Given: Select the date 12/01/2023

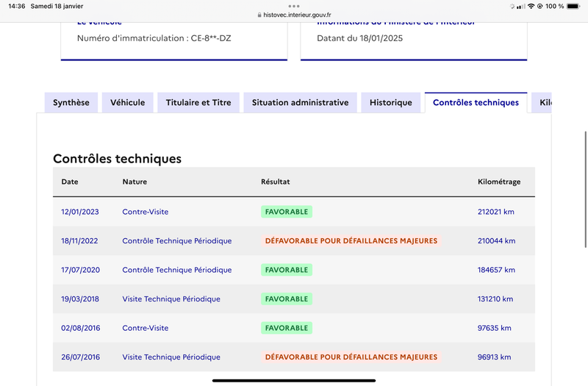Looking at the screenshot, I should [x=80, y=212].
